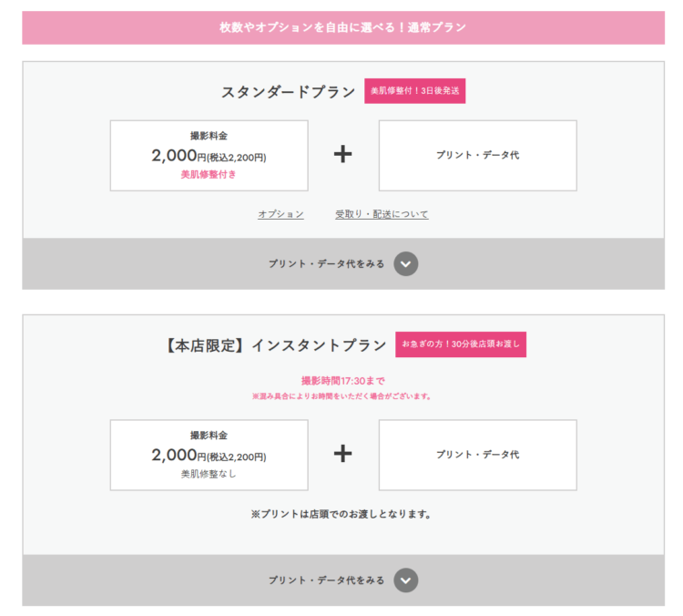Click the Standard plan プリント・データ代 box
The width and height of the screenshot is (683, 616).
coord(478,156)
